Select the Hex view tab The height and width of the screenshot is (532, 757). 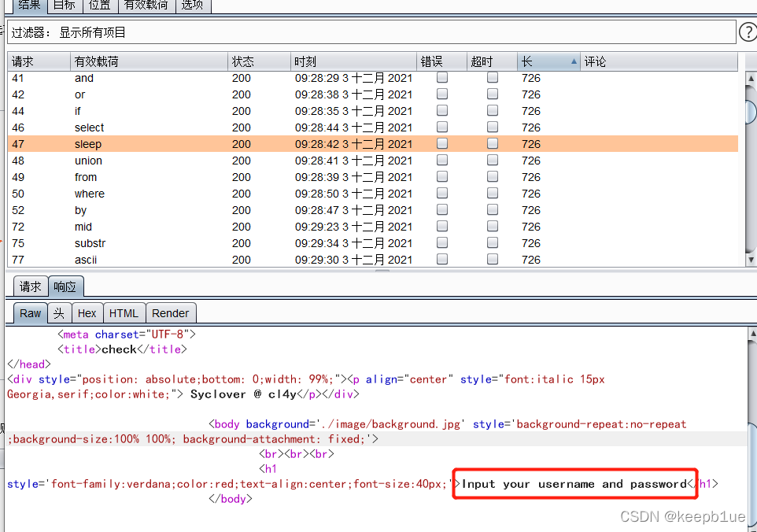tap(87, 313)
